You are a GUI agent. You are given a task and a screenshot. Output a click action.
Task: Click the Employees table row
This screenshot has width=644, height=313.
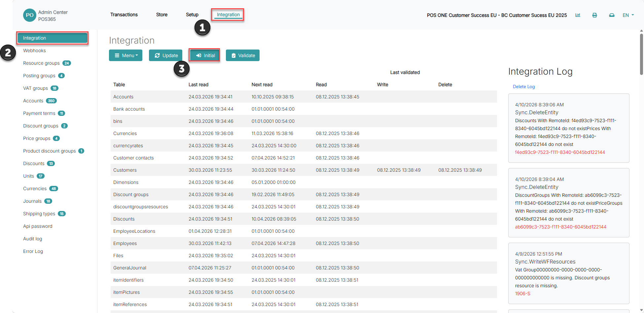click(304, 243)
